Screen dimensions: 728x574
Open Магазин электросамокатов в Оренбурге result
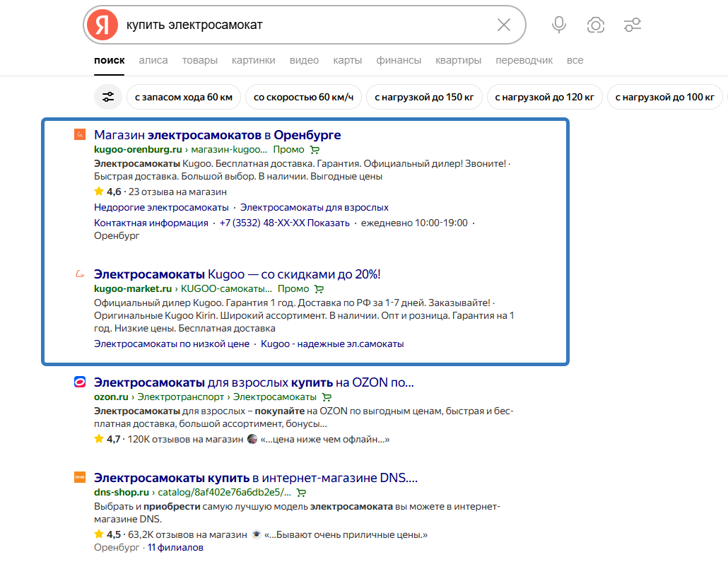coord(217,135)
